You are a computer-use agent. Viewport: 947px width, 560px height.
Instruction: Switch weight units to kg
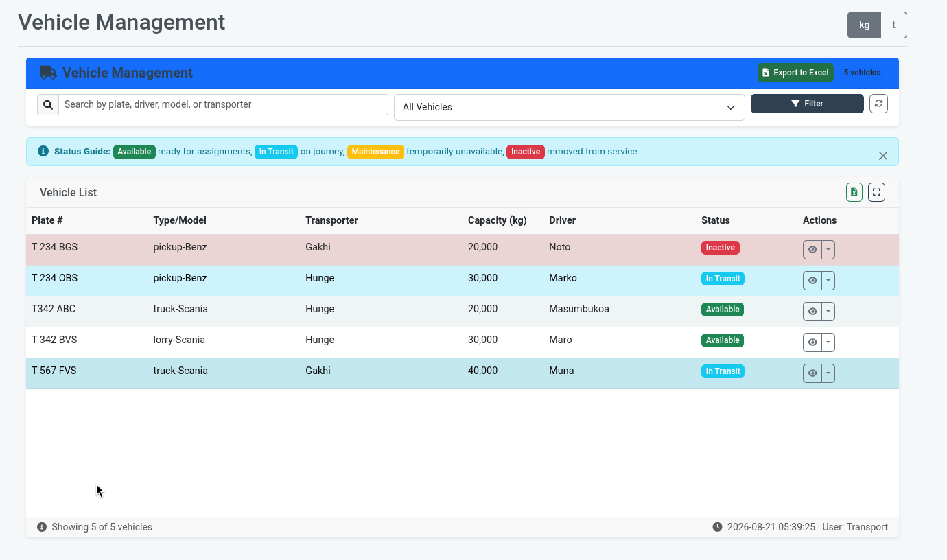pyautogui.click(x=865, y=25)
